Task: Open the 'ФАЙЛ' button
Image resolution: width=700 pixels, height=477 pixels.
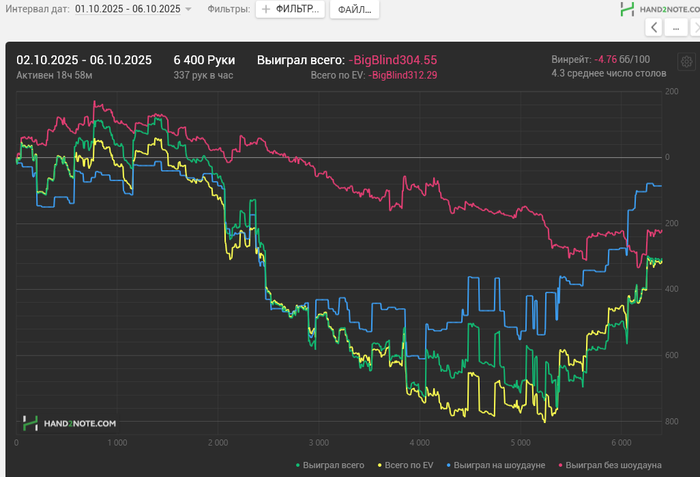Action: [x=354, y=9]
